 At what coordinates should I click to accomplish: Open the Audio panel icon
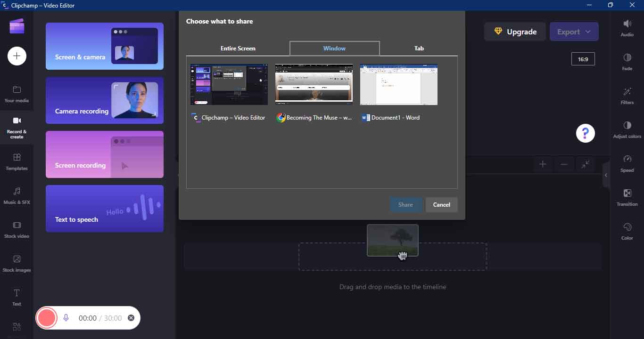click(627, 24)
